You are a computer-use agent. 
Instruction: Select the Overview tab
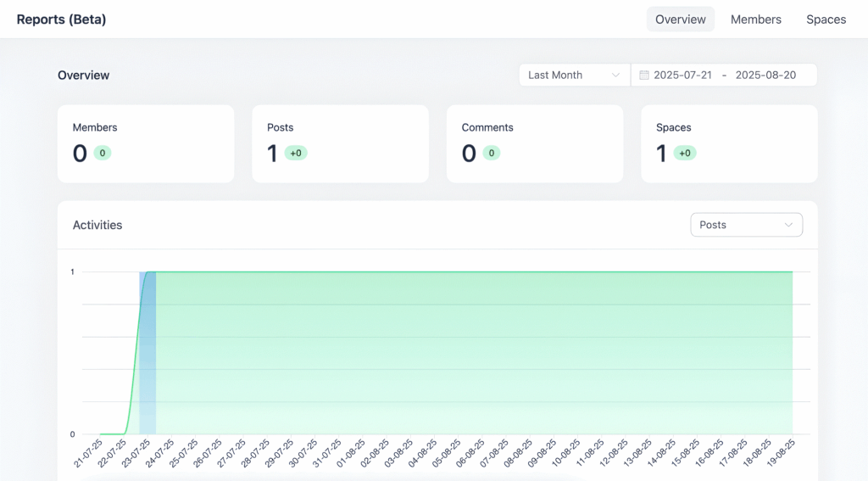[680, 20]
